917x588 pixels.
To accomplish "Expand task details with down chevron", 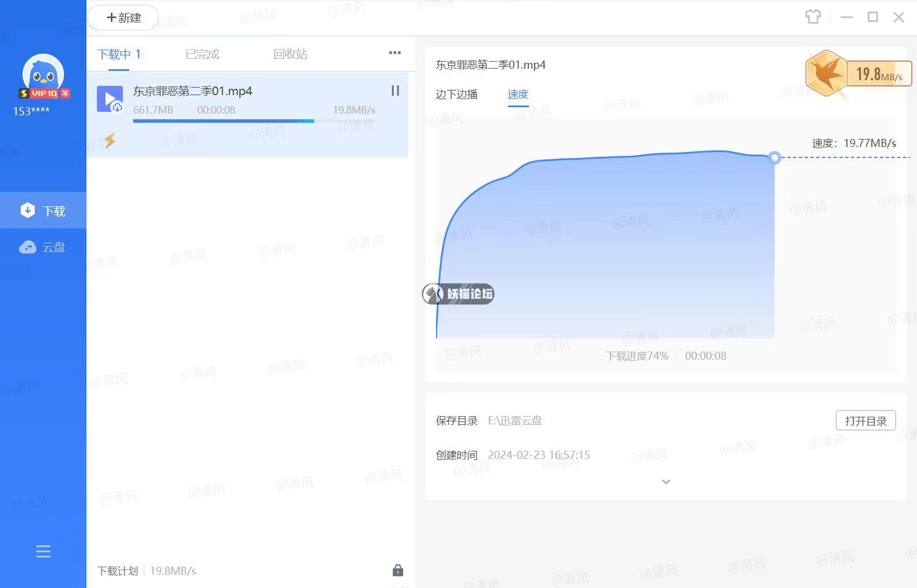I will pos(666,482).
